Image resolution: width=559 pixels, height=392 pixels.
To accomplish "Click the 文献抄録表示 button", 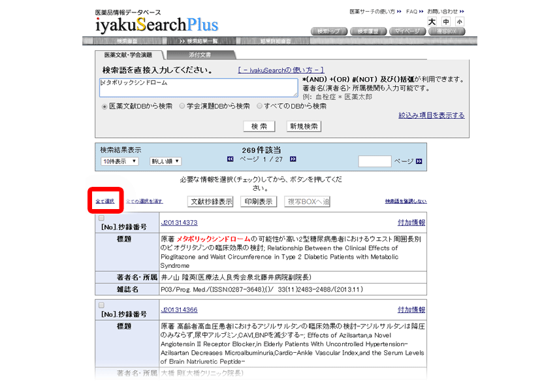I will (x=210, y=202).
